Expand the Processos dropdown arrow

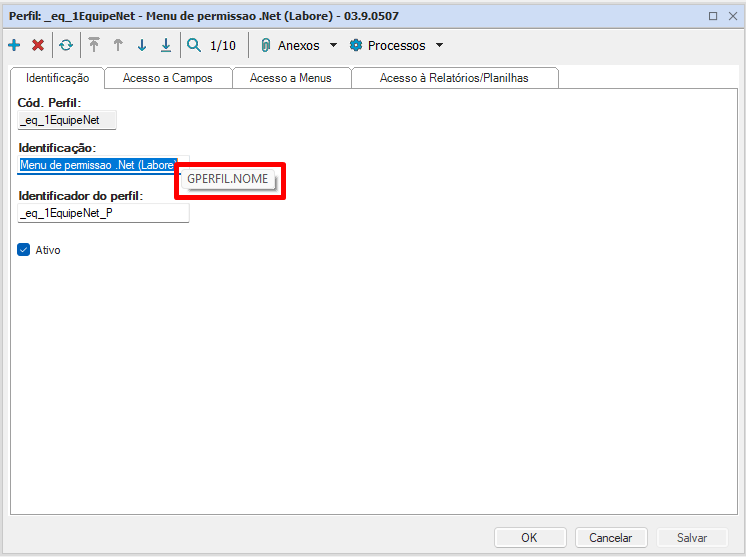point(439,45)
